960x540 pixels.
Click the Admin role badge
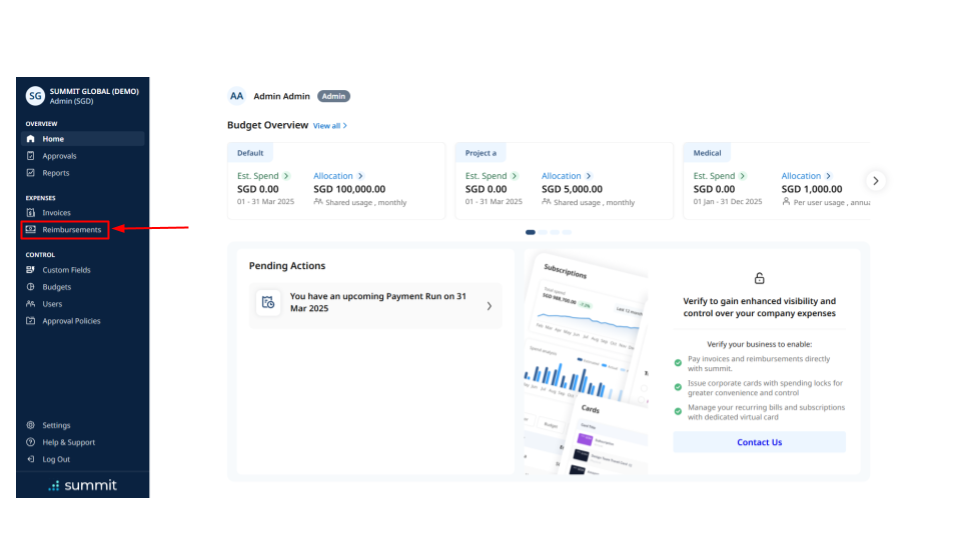(334, 96)
